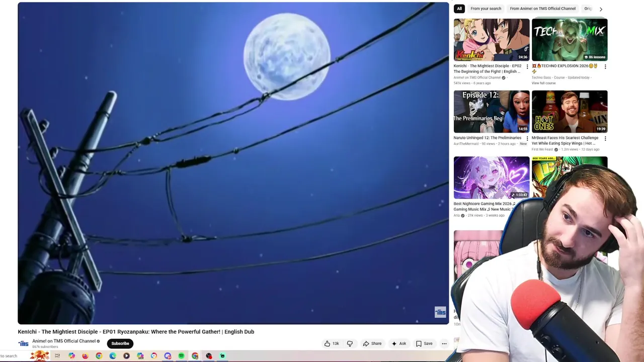Click 'View full course' link
Viewport: 644px width, 362px height.
coord(543,83)
